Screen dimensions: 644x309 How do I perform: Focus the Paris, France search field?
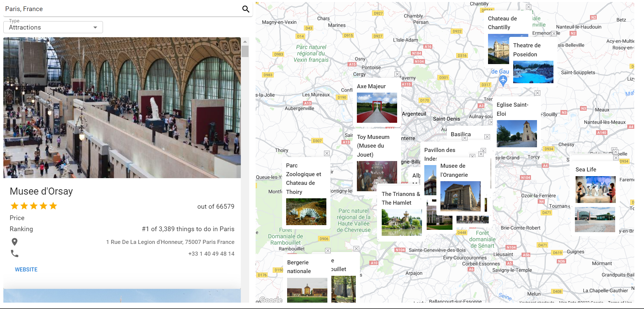point(122,9)
